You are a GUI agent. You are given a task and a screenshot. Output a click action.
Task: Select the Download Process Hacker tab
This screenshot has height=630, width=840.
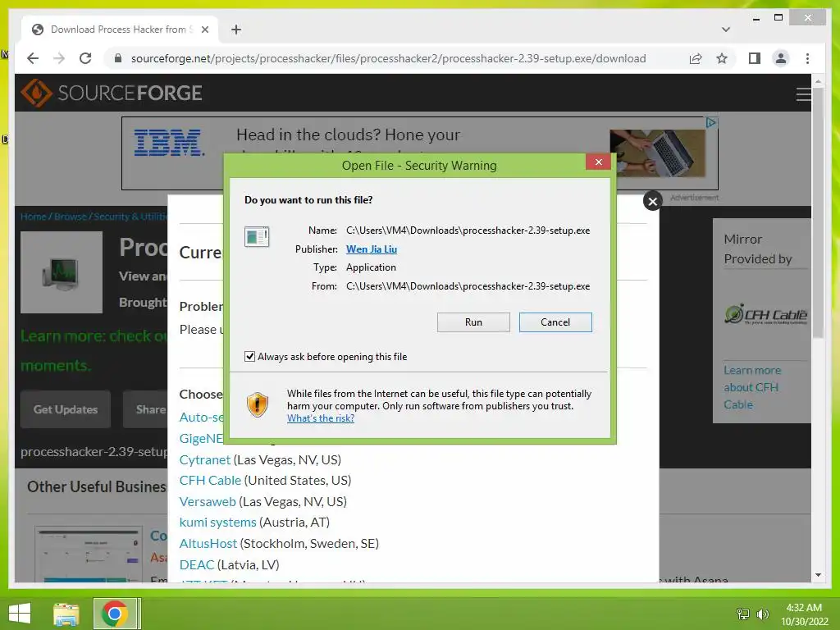coord(119,30)
